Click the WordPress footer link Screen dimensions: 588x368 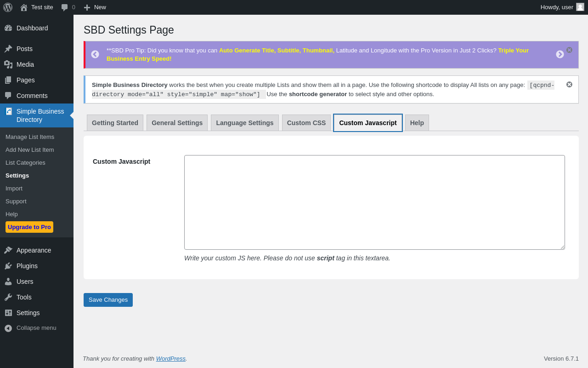coord(171,358)
